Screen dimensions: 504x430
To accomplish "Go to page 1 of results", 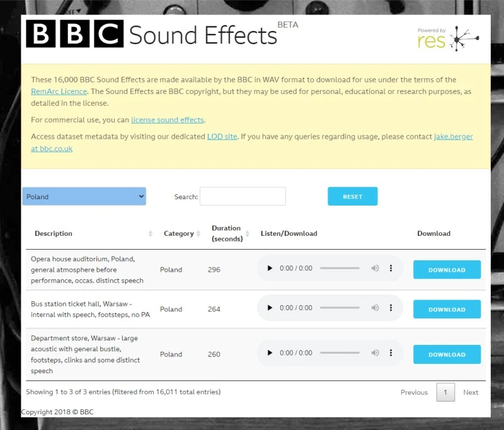I will pos(445,392).
